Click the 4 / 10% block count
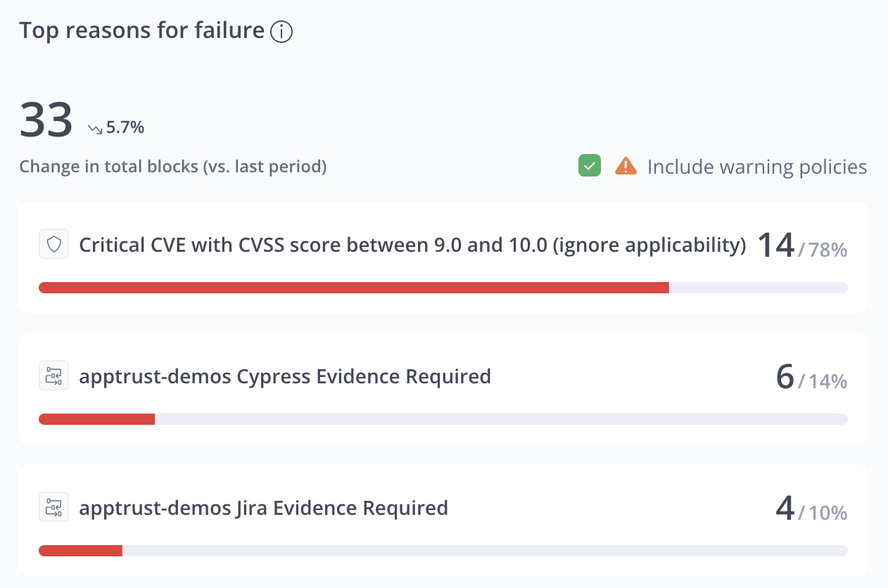 pos(811,510)
